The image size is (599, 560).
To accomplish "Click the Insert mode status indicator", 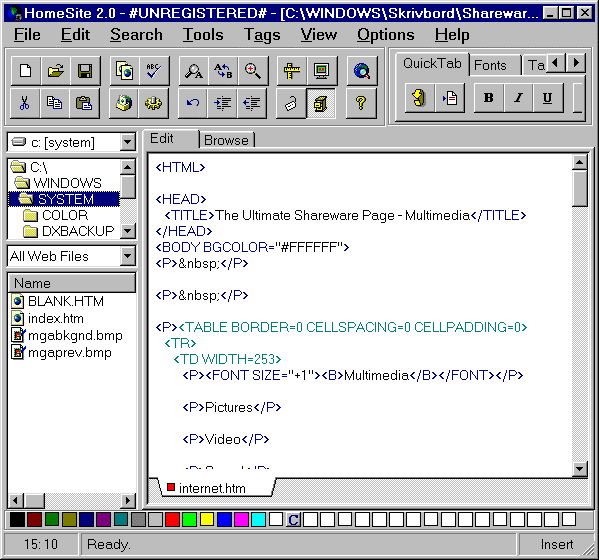I will pyautogui.click(x=557, y=544).
